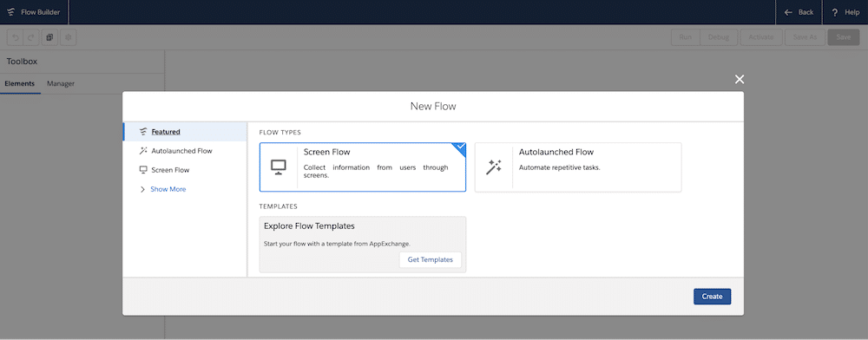Click the Toolbox panel heading
The width and height of the screenshot is (868, 340).
(23, 62)
